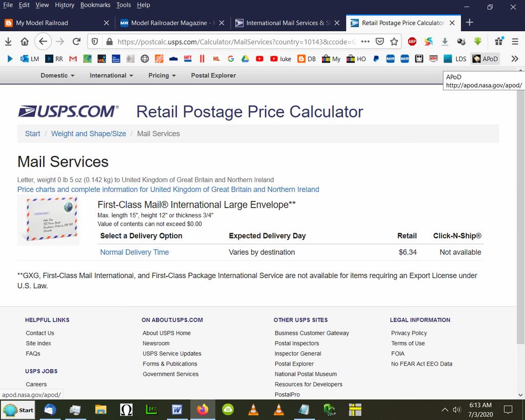The height and width of the screenshot is (420, 525).
Task: Open Postal Explorer in the nav bar
Action: point(213,75)
